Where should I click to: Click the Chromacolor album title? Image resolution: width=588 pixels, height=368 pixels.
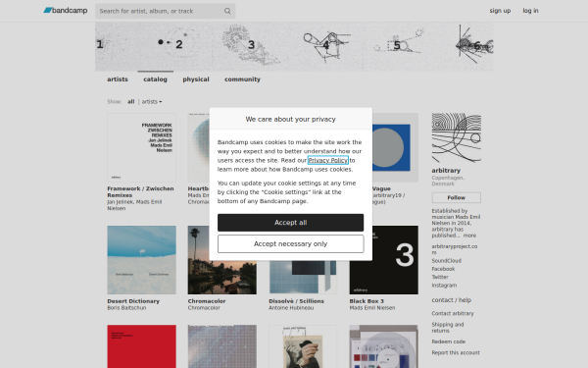[207, 301]
